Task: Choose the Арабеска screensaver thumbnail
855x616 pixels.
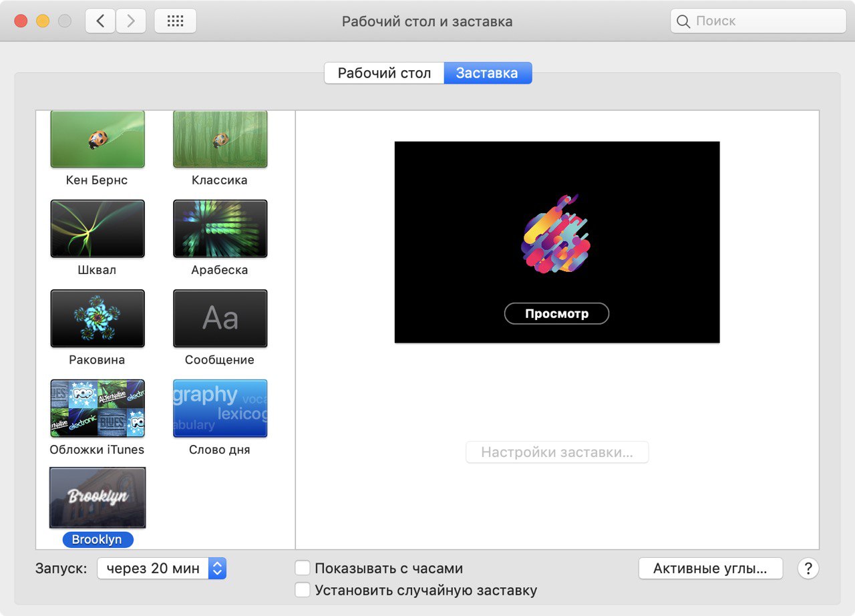Action: (x=220, y=228)
